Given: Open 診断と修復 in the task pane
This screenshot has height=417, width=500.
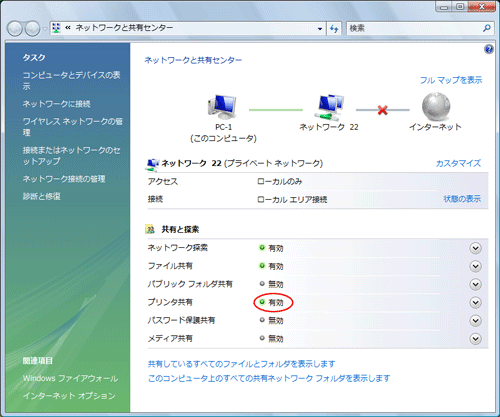Looking at the screenshot, I should point(42,196).
